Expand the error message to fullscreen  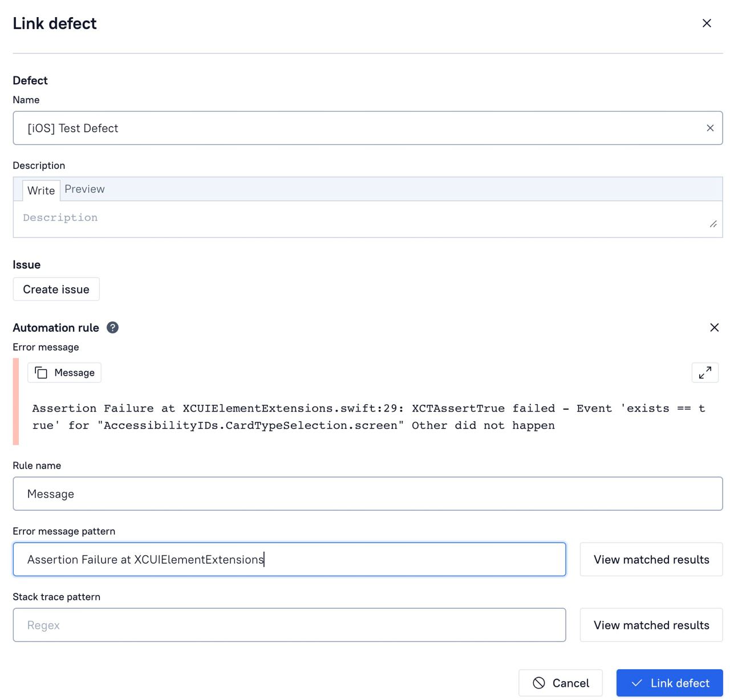coord(705,373)
